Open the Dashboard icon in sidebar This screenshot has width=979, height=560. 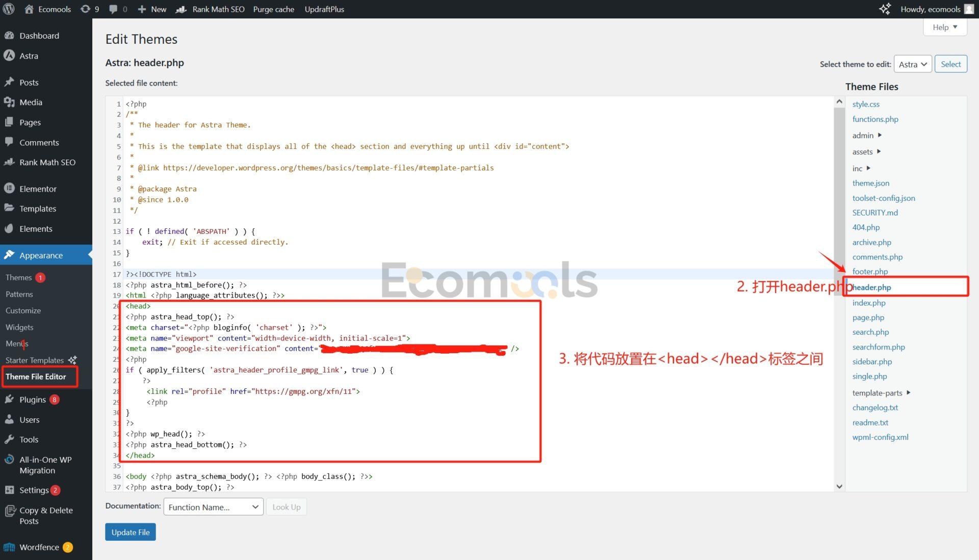pyautogui.click(x=9, y=35)
